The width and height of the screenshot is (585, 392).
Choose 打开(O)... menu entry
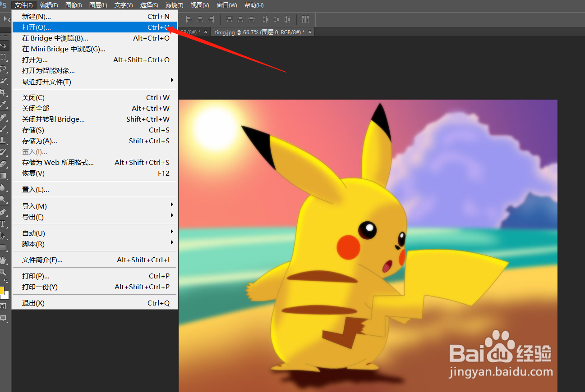[x=95, y=27]
